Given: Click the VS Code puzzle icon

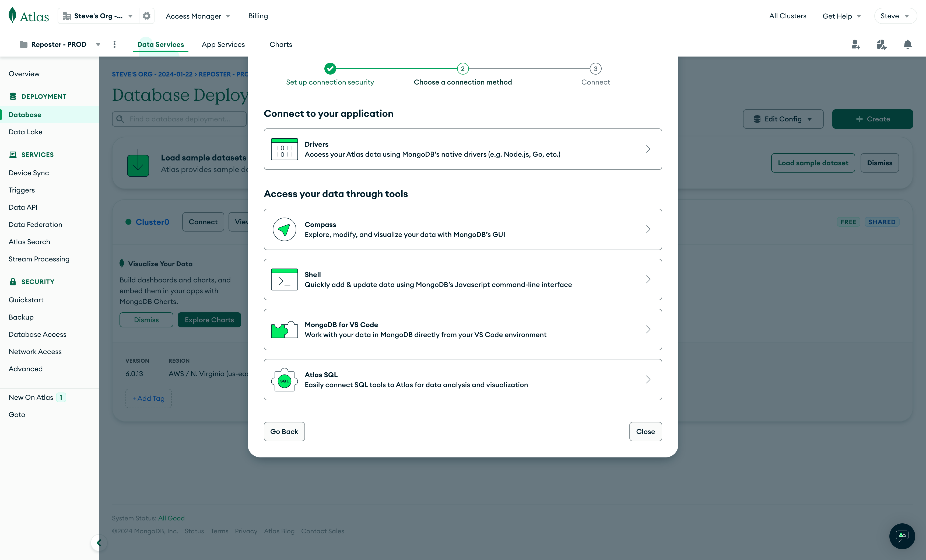Looking at the screenshot, I should click(285, 330).
